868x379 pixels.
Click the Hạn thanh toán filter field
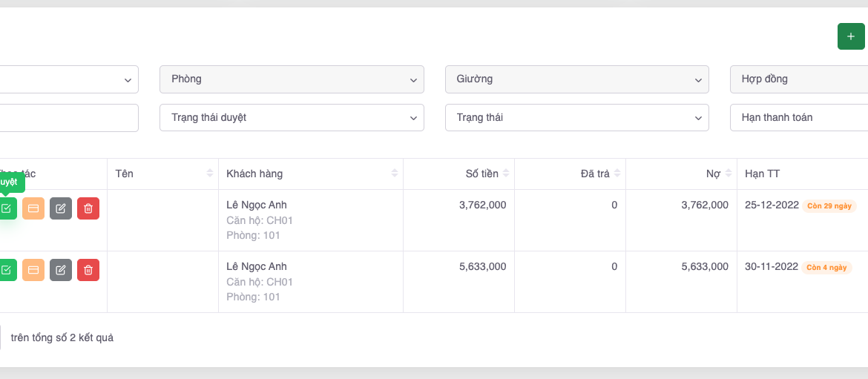(798, 118)
